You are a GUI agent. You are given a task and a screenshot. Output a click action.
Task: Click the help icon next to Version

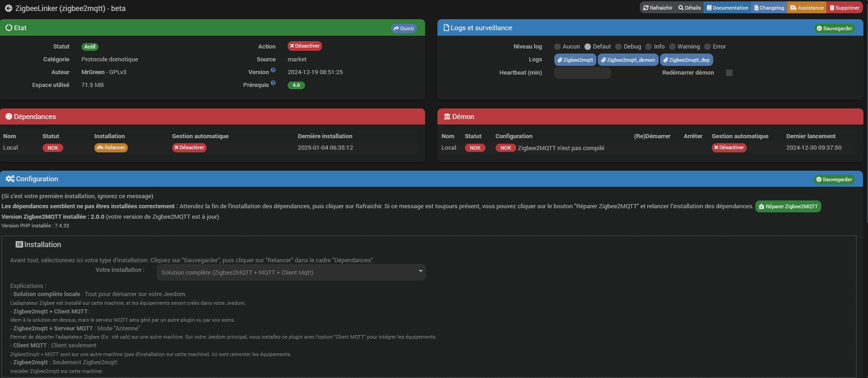click(x=273, y=70)
